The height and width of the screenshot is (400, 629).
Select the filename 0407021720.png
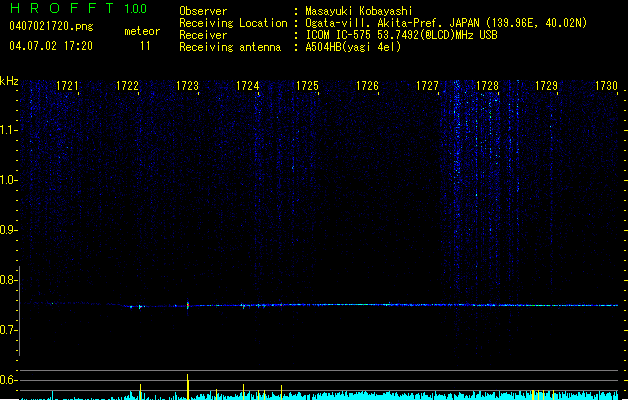pos(51,26)
